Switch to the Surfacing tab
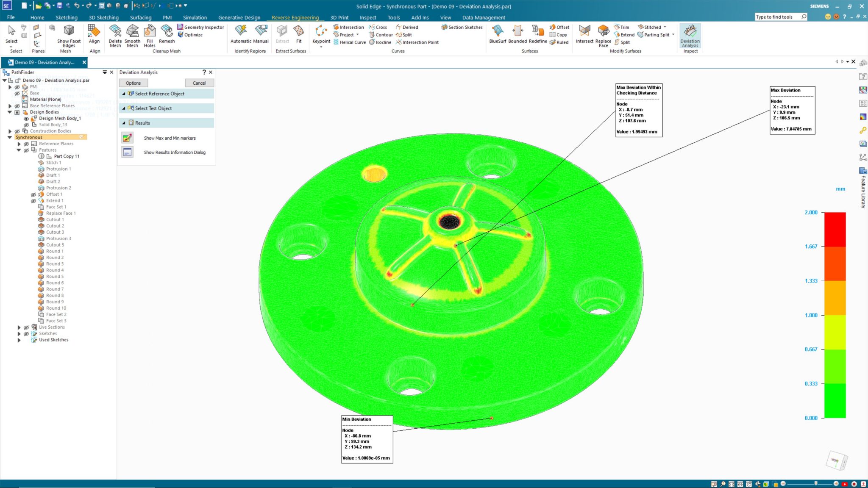Screen dimensions: 868x488 coord(141,17)
